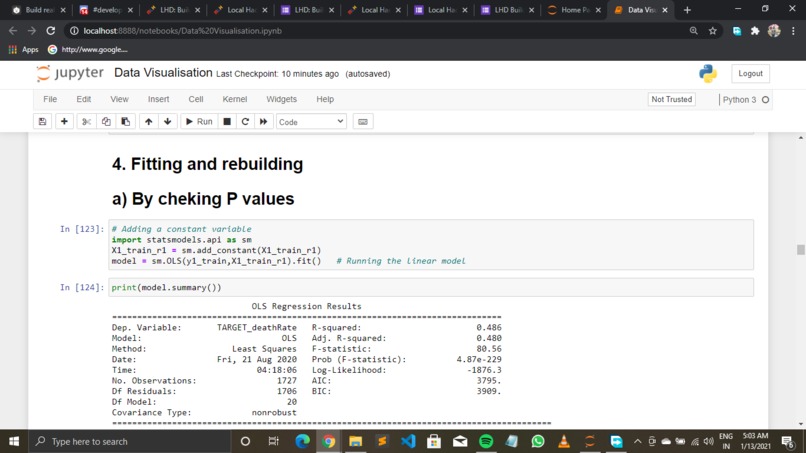Click the Not Trusted button
The width and height of the screenshot is (806, 453).
pyautogui.click(x=671, y=99)
